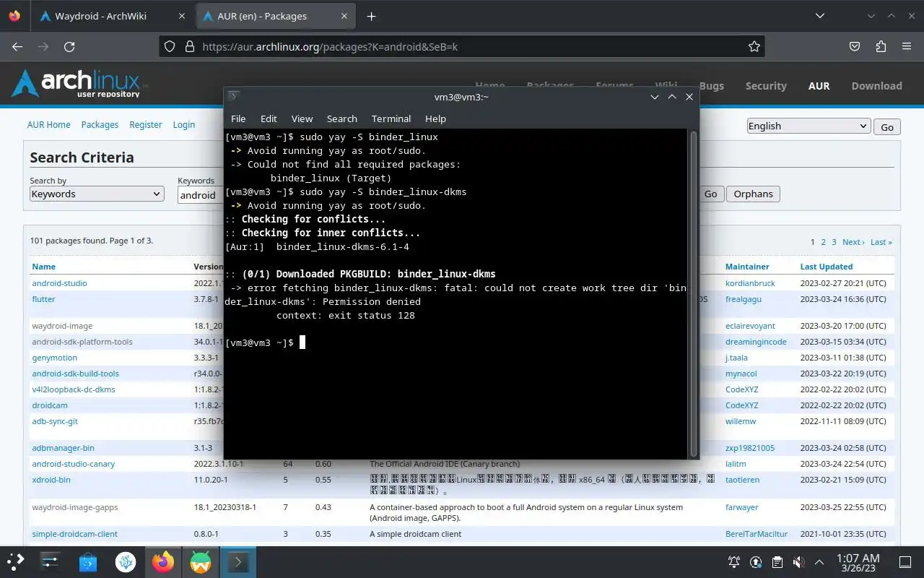Open the android-studio package link
Viewport: 924px width, 578px height.
click(x=59, y=283)
